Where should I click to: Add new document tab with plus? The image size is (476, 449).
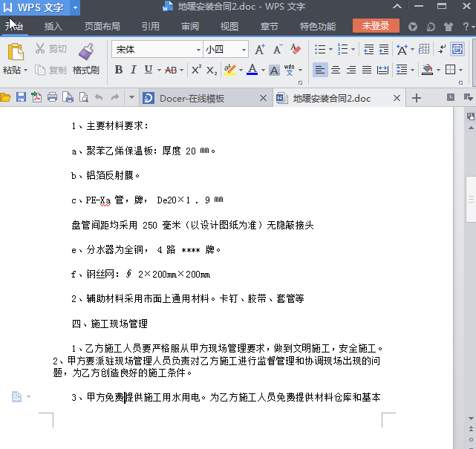pyautogui.click(x=417, y=98)
